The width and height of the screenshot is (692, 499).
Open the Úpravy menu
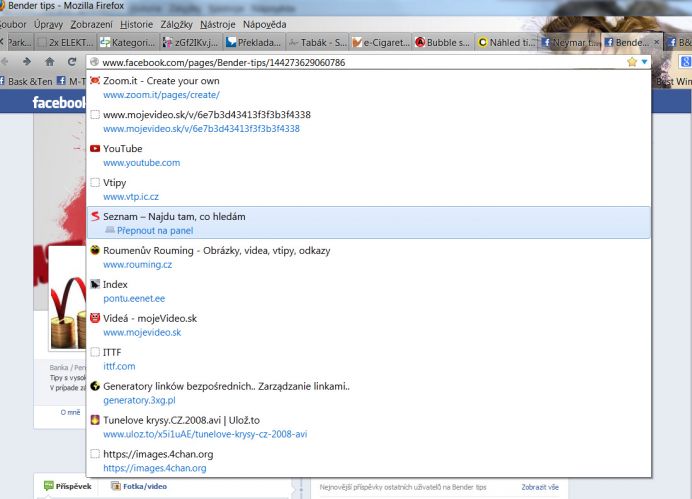[49, 25]
